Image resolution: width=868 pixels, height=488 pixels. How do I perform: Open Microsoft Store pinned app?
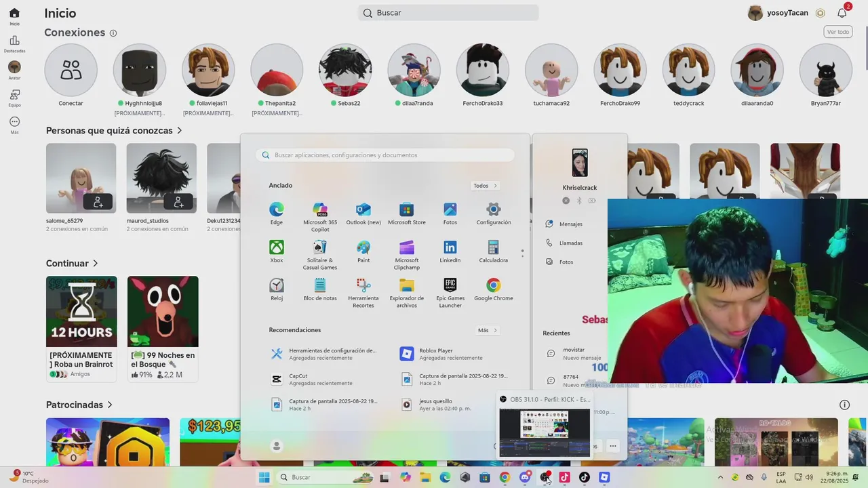click(407, 213)
